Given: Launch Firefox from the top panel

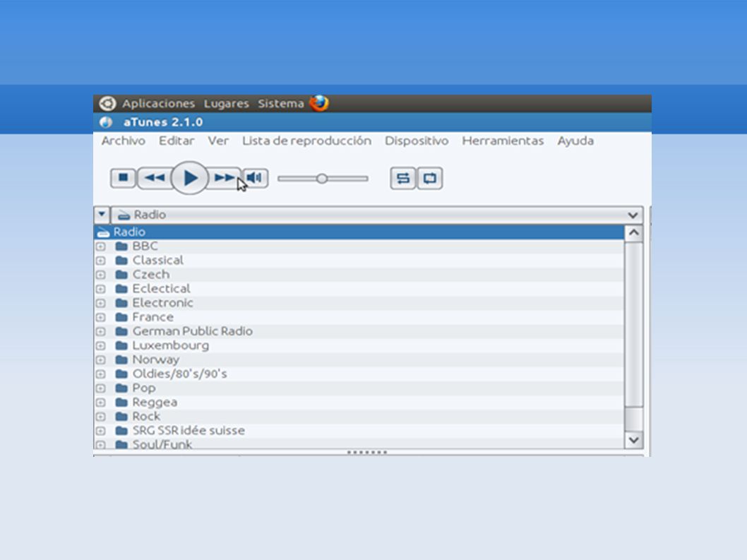Looking at the screenshot, I should point(319,103).
